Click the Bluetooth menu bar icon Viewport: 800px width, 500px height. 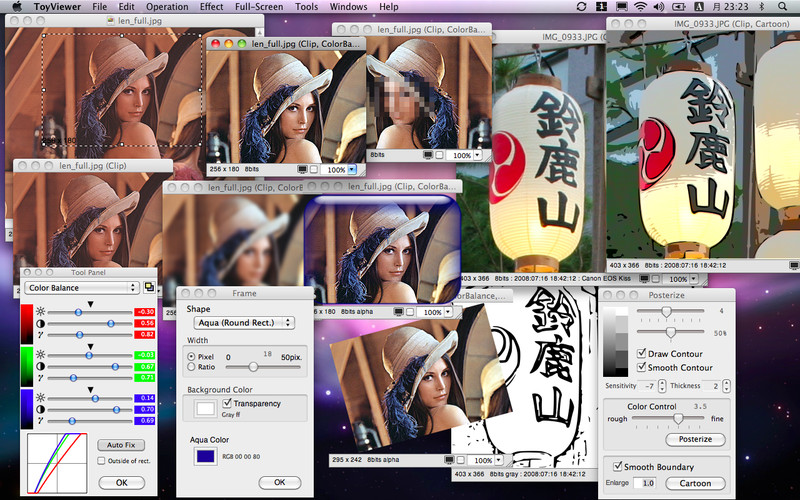click(x=763, y=7)
